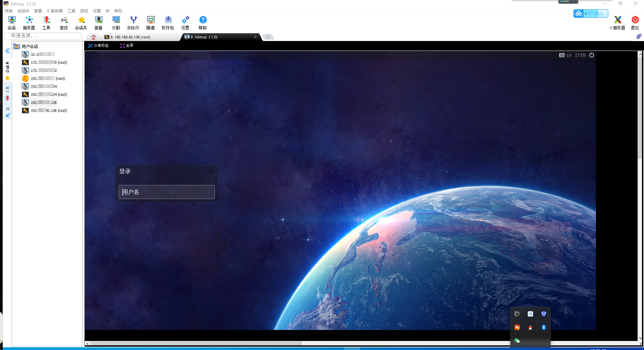The height and width of the screenshot is (350, 644).
Task: Open the 宏 menu in menu bar
Action: coord(108,11)
